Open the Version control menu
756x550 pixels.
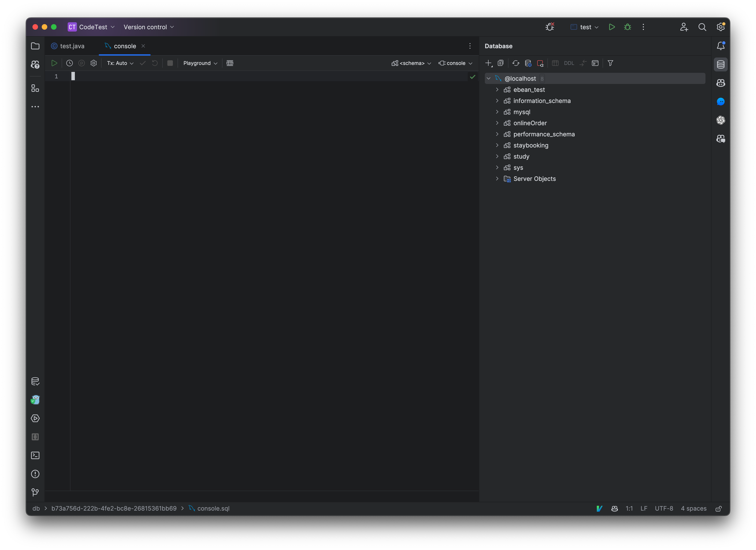pyautogui.click(x=148, y=27)
